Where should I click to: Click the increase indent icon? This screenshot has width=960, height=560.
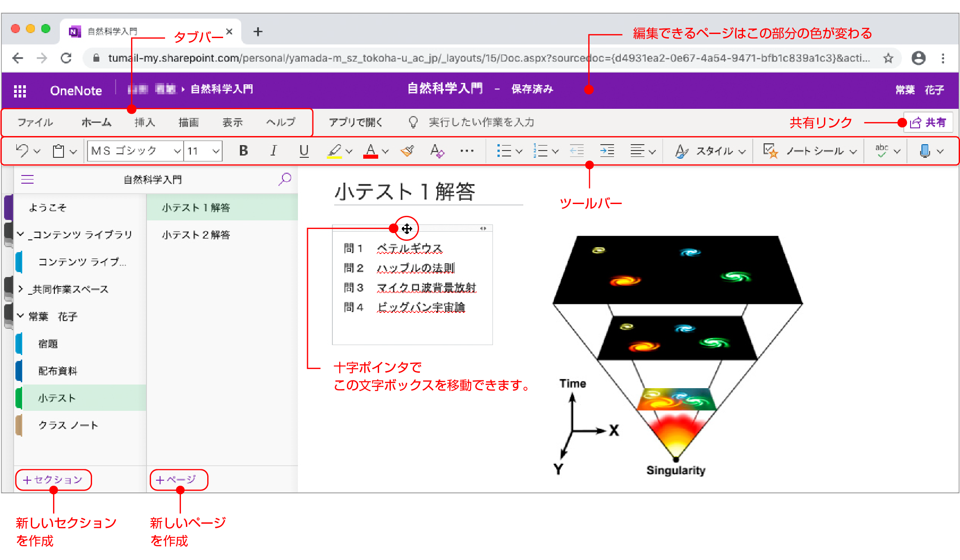[607, 151]
